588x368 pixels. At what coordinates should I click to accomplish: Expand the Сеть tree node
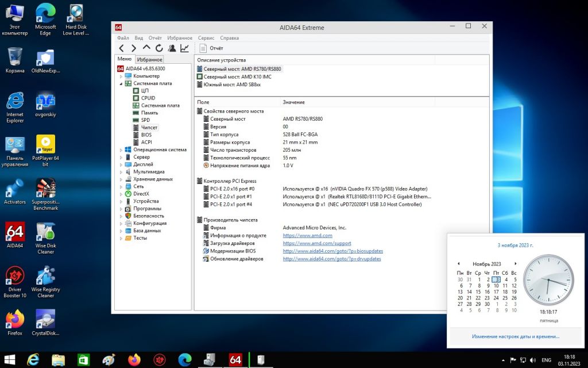click(121, 187)
